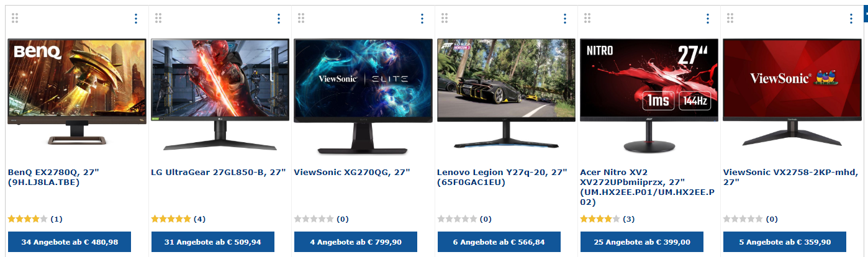Click the BenQ EX2780Q monitor image

pos(77,91)
